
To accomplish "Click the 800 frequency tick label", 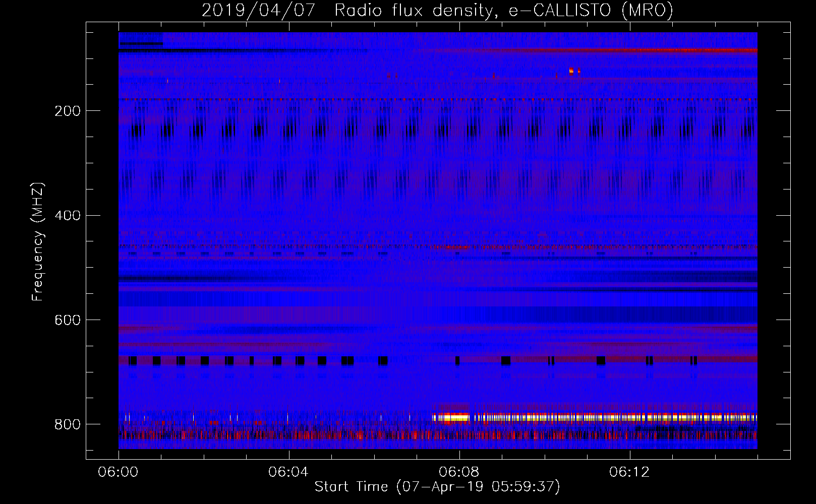I will pyautogui.click(x=68, y=425).
